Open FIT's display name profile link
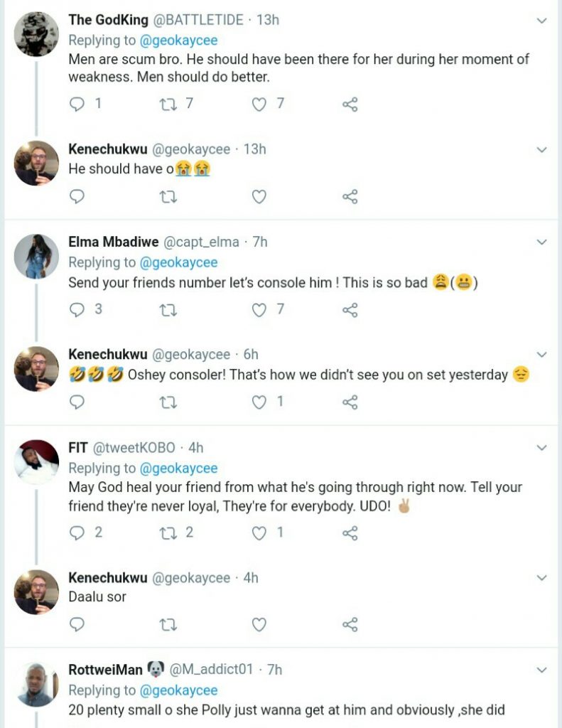 (77, 448)
